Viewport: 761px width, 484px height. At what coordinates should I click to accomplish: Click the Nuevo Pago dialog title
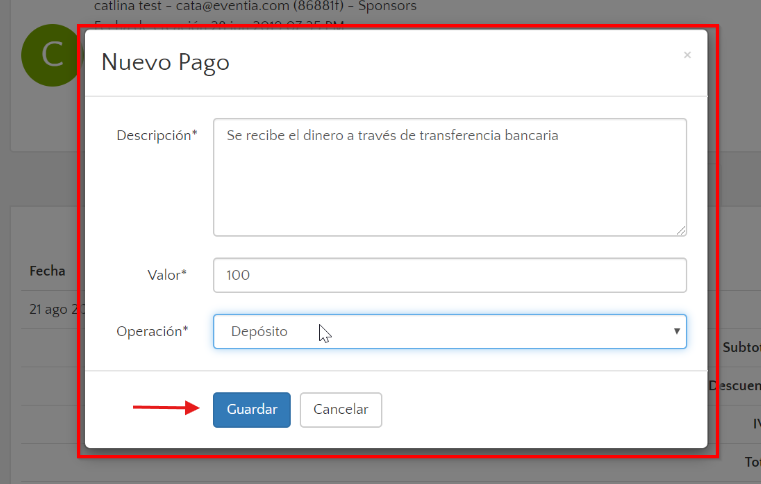166,63
